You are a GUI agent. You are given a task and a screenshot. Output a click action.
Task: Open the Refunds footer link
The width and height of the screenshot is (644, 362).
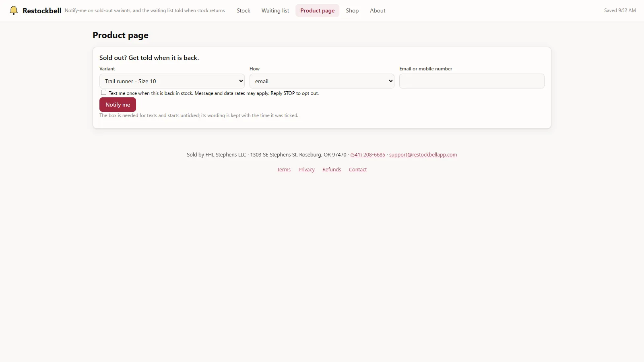[332, 170]
